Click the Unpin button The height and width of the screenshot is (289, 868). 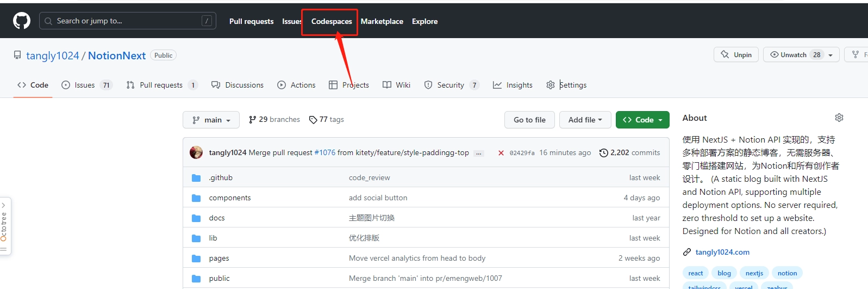(736, 54)
